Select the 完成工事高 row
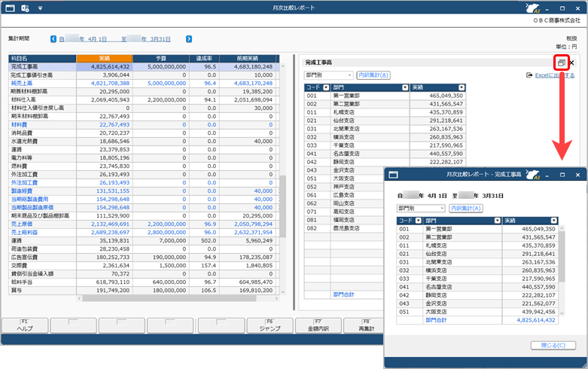588x369 pixels. (144, 67)
